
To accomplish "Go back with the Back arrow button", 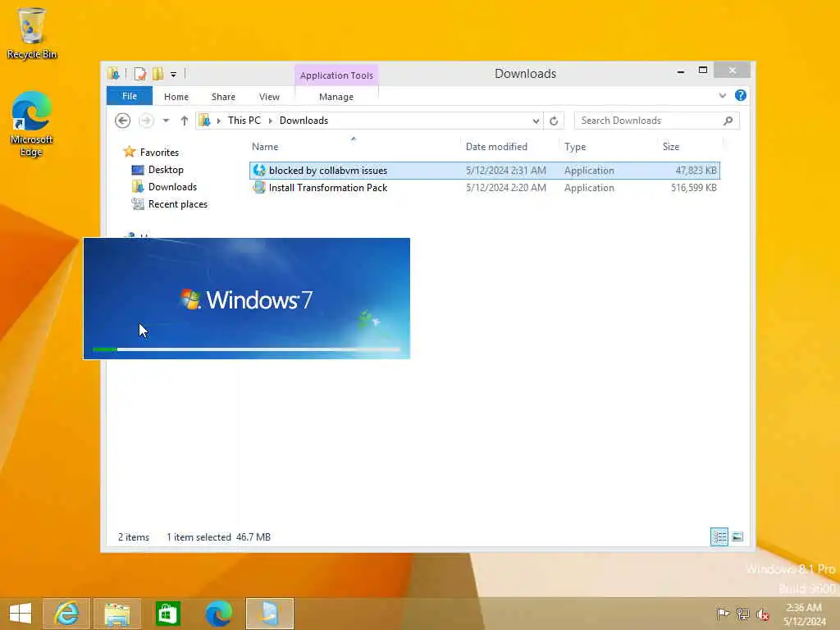I will tap(123, 121).
